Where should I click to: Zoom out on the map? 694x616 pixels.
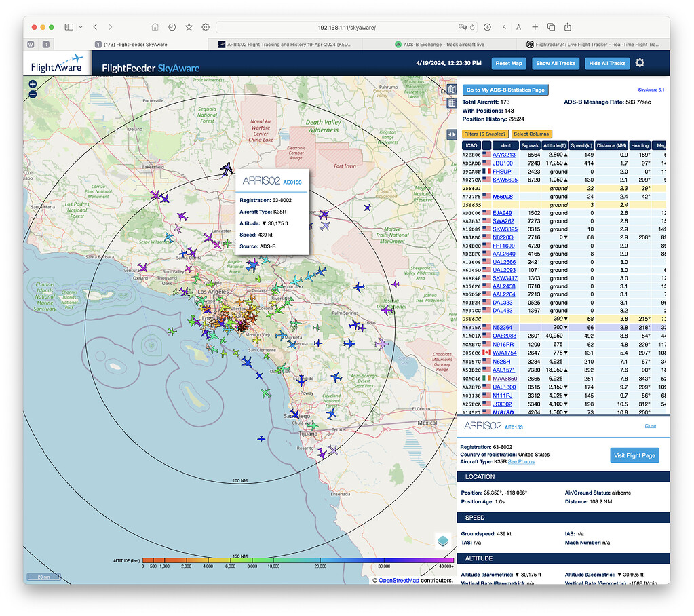[33, 95]
